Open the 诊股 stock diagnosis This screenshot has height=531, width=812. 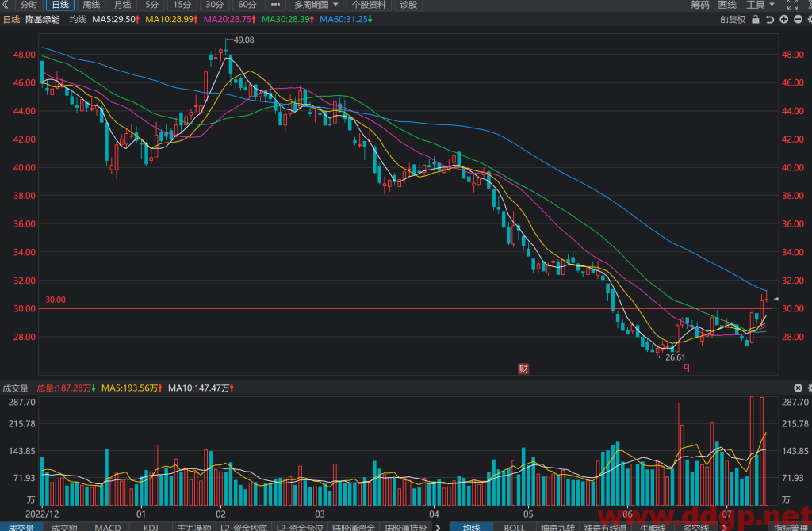[x=408, y=5]
